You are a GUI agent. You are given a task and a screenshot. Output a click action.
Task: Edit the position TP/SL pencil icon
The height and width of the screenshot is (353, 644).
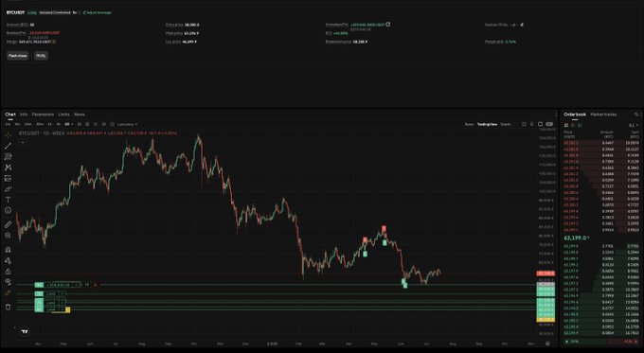(x=522, y=25)
